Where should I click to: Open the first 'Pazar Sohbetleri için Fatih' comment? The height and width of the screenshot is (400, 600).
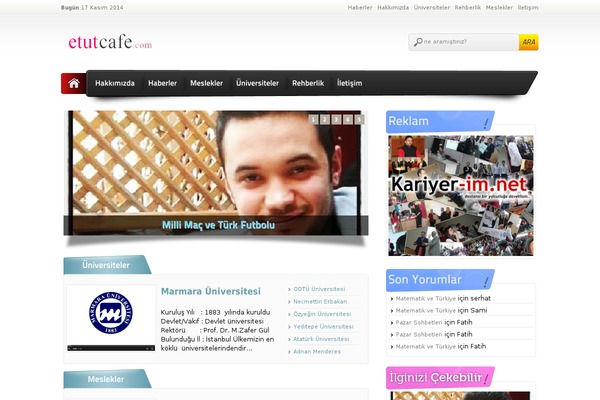(x=434, y=322)
